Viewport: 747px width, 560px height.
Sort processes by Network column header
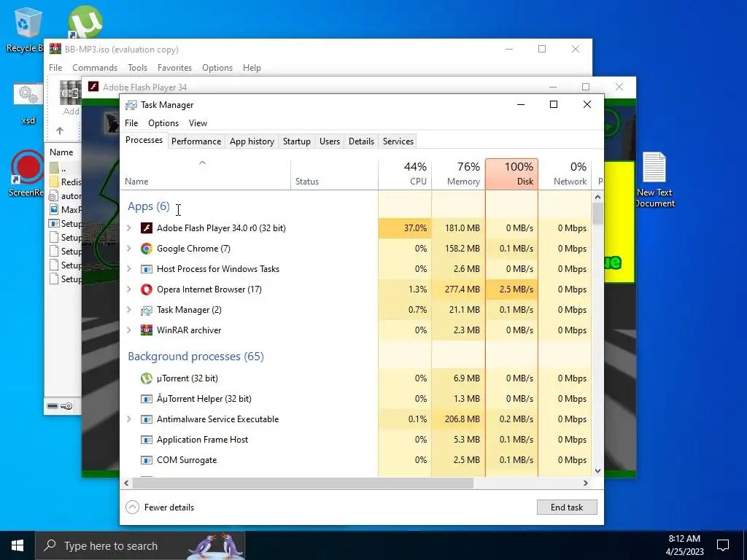click(565, 174)
